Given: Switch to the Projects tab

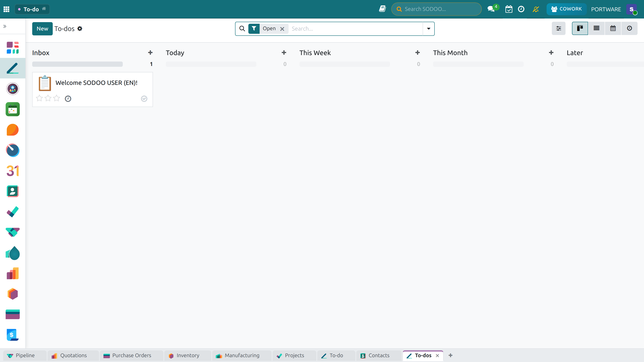Looking at the screenshot, I should [294, 355].
